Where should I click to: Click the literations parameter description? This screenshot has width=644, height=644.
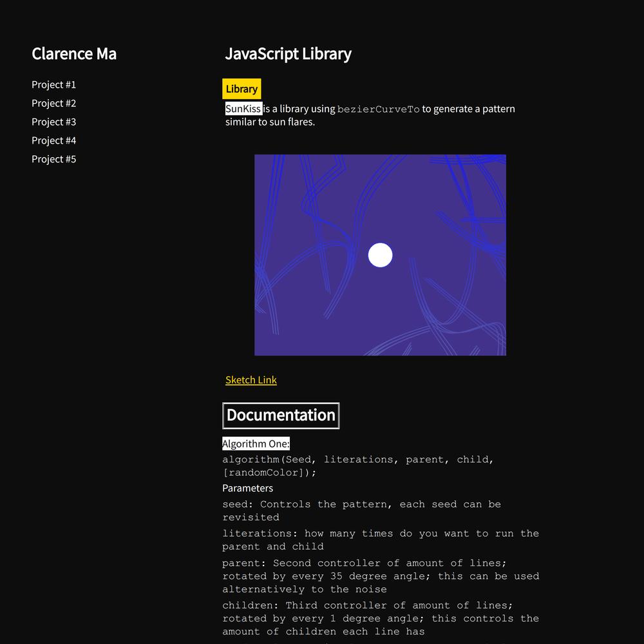(381, 540)
